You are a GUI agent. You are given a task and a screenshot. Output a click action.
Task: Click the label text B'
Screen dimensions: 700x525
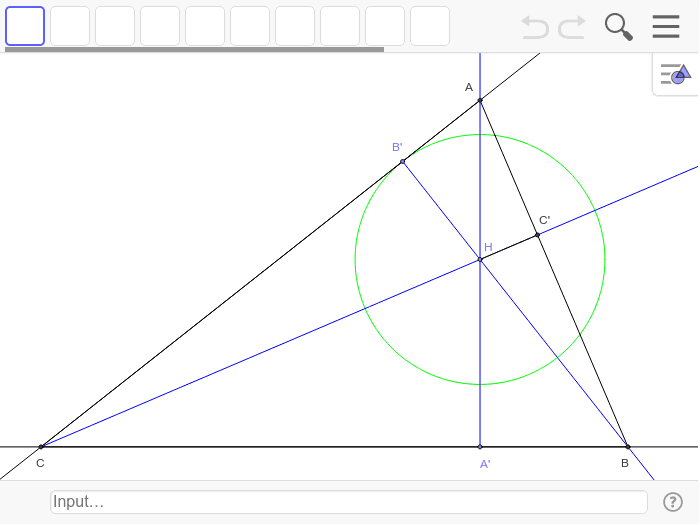point(397,147)
